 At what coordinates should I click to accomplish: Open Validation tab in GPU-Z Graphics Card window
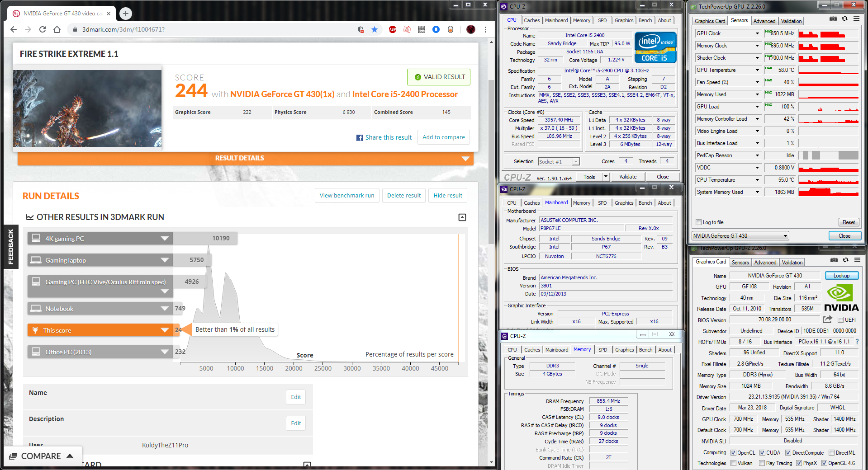coord(792,263)
